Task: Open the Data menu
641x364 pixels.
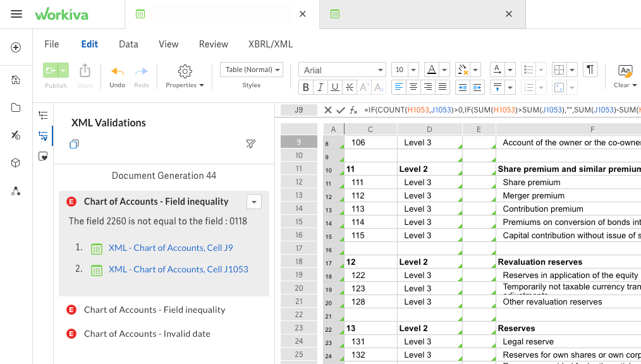Action: pyautogui.click(x=128, y=44)
